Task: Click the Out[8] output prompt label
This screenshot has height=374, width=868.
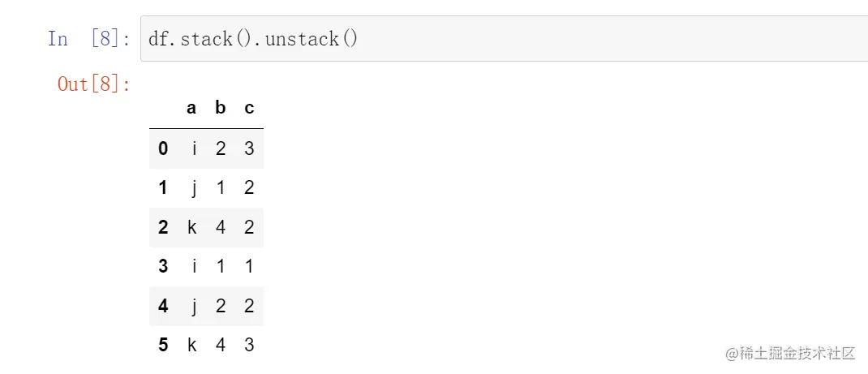Action: pos(94,84)
